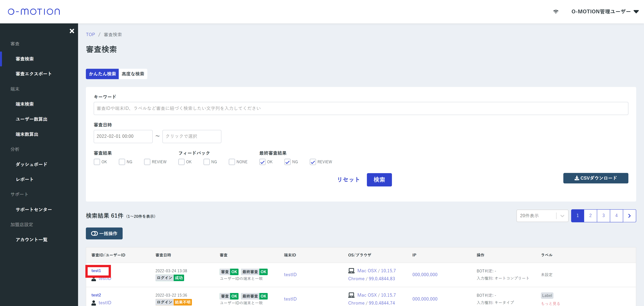Uncheck the 最終審査結果 NG checkbox
Viewport: 644px width, 306px height.
tap(288, 162)
